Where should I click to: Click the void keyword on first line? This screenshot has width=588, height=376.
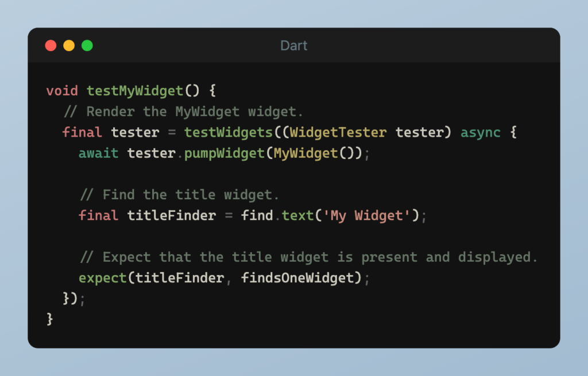click(62, 91)
